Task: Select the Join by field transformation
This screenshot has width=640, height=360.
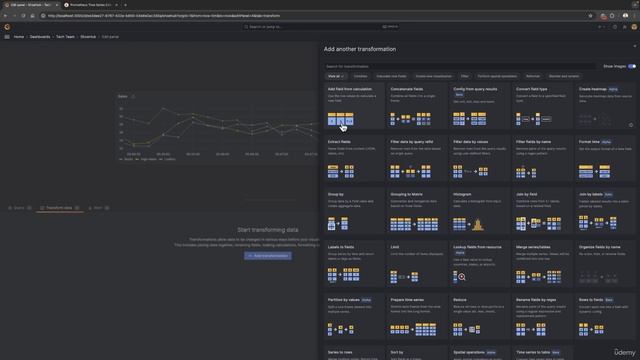Action: pos(542,212)
